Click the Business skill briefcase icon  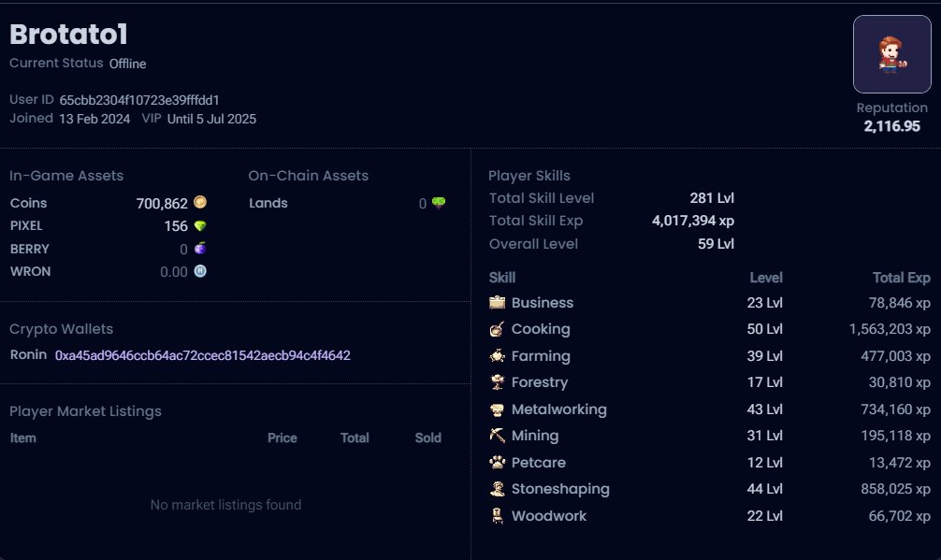(x=497, y=302)
